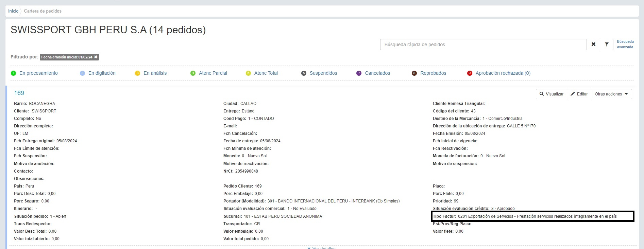The width and height of the screenshot is (644, 249).
Task: Select the Código del cliente value 43
Action: (x=473, y=111)
